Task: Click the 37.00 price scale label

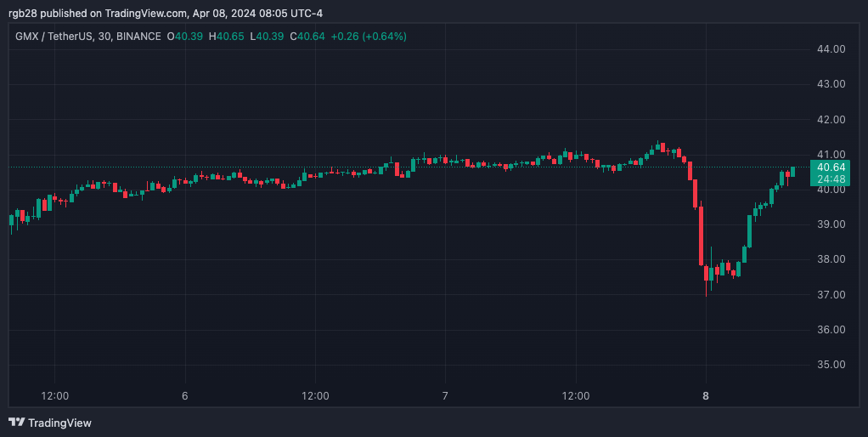Action: pos(830,295)
